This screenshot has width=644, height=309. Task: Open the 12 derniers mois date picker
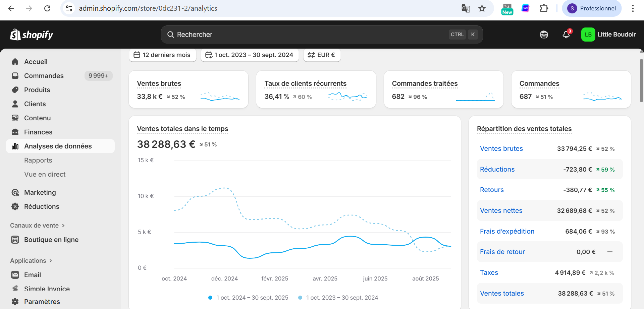[162, 55]
